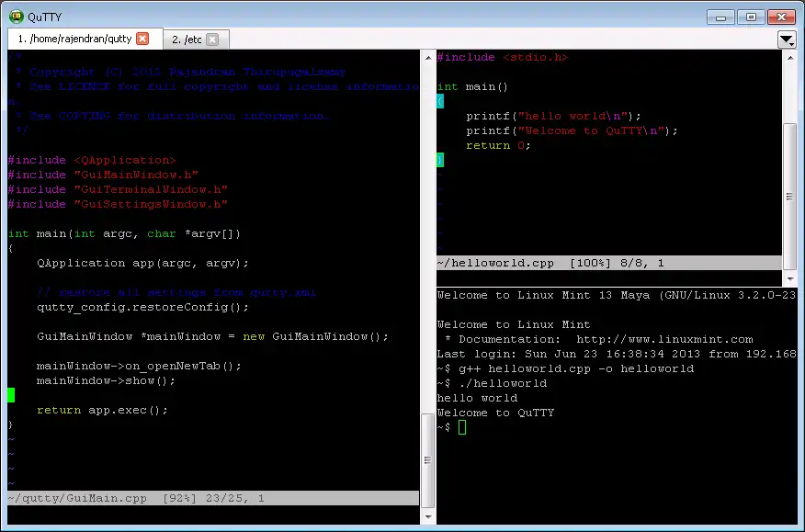Viewport: 805px width, 532px height.
Task: Open the tab list dropdown arrow
Action: tap(787, 40)
